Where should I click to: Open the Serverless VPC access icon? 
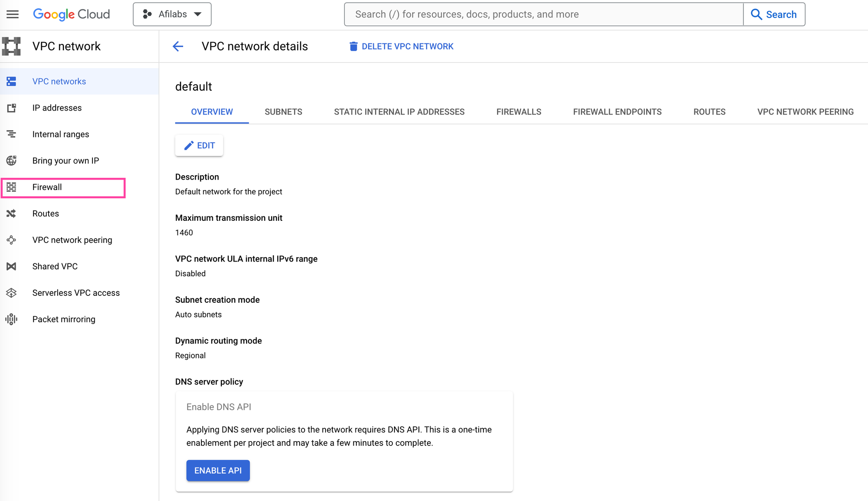(11, 293)
